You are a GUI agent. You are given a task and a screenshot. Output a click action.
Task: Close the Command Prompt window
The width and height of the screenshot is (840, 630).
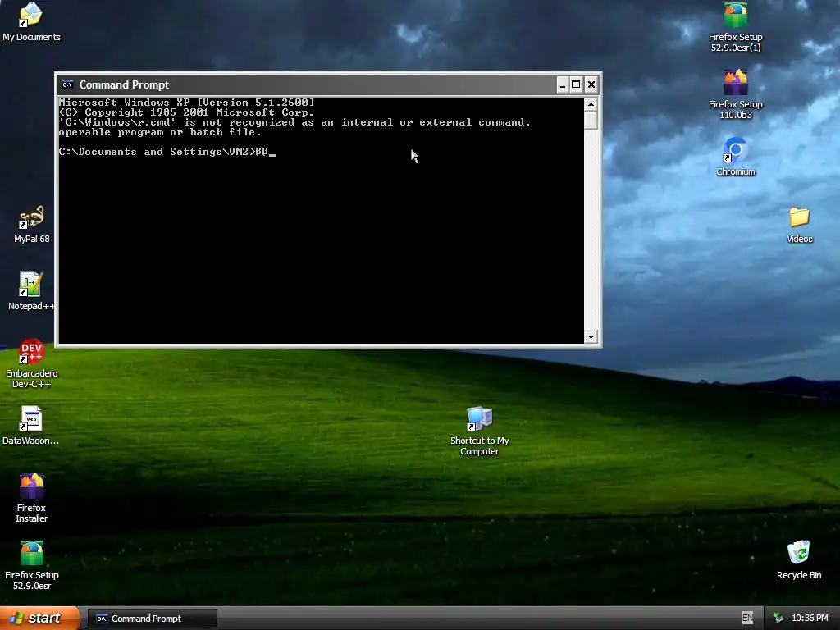(x=591, y=84)
